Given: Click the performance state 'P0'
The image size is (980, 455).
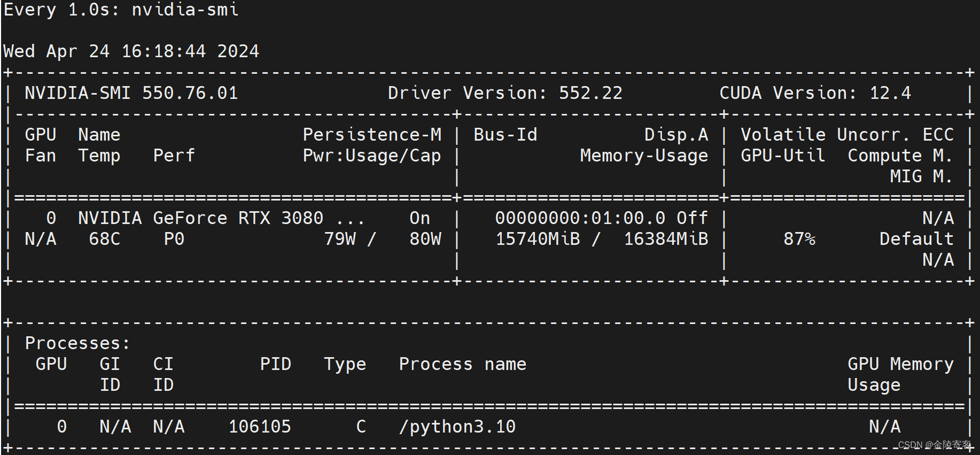Looking at the screenshot, I should 174,239.
